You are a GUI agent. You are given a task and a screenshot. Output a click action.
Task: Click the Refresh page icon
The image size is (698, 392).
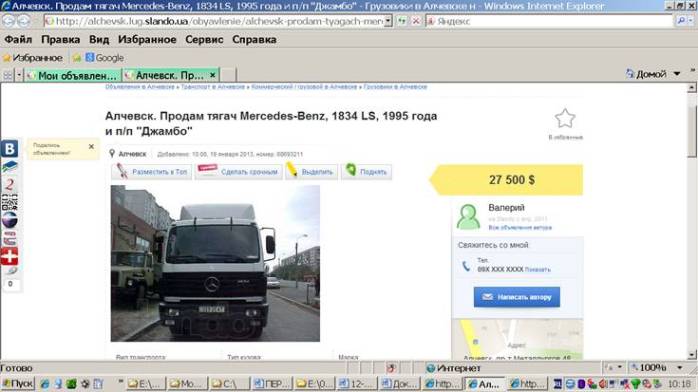(402, 21)
